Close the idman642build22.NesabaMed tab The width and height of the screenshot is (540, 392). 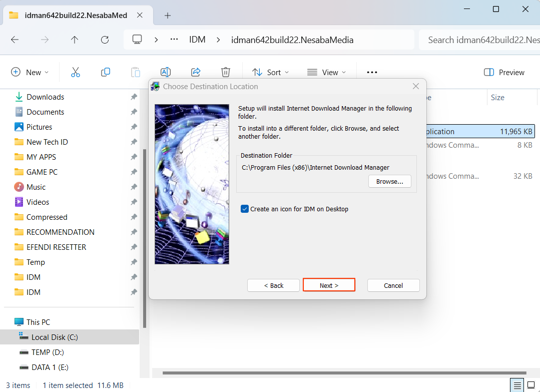pos(140,15)
